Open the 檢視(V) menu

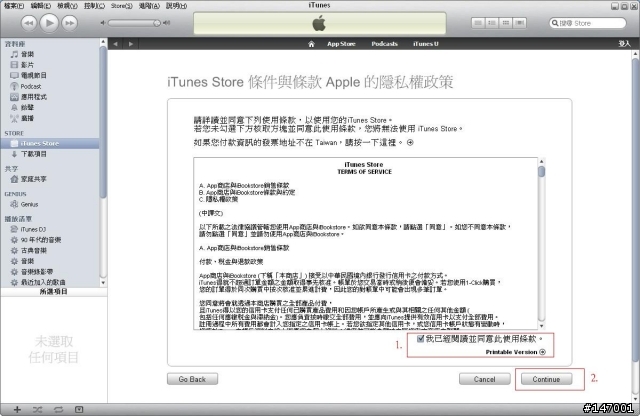coord(67,6)
